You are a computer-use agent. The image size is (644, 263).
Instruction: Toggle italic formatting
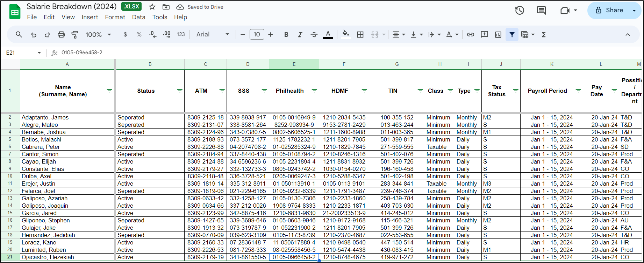coord(300,34)
